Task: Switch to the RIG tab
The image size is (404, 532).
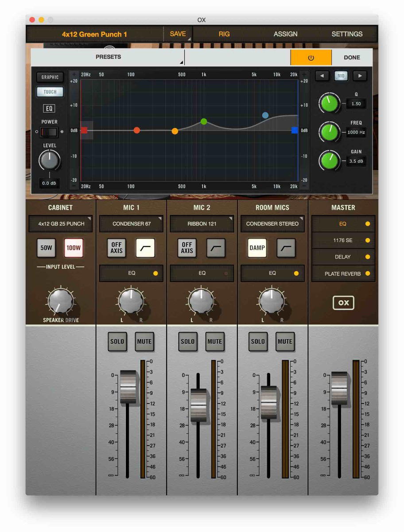Action: (224, 34)
